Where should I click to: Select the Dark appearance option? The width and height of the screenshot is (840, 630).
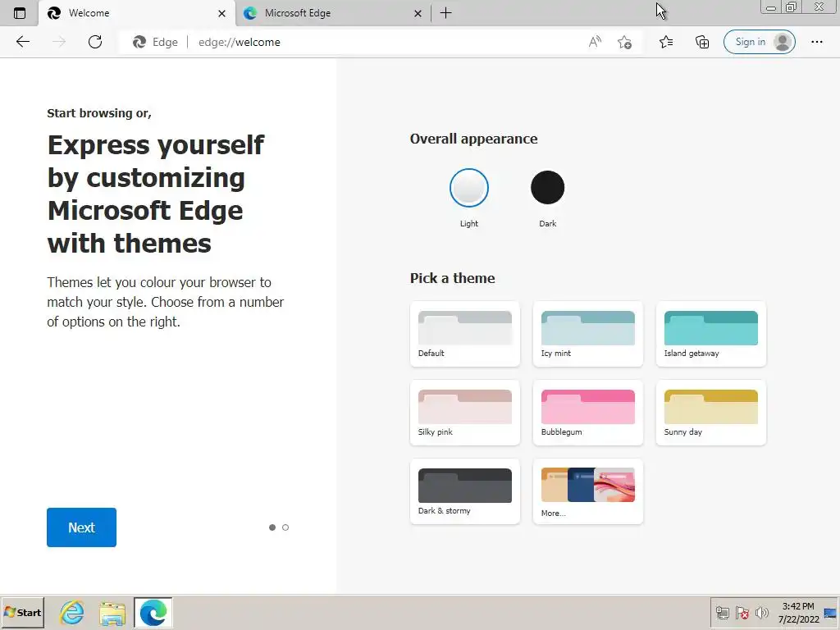[x=547, y=188]
